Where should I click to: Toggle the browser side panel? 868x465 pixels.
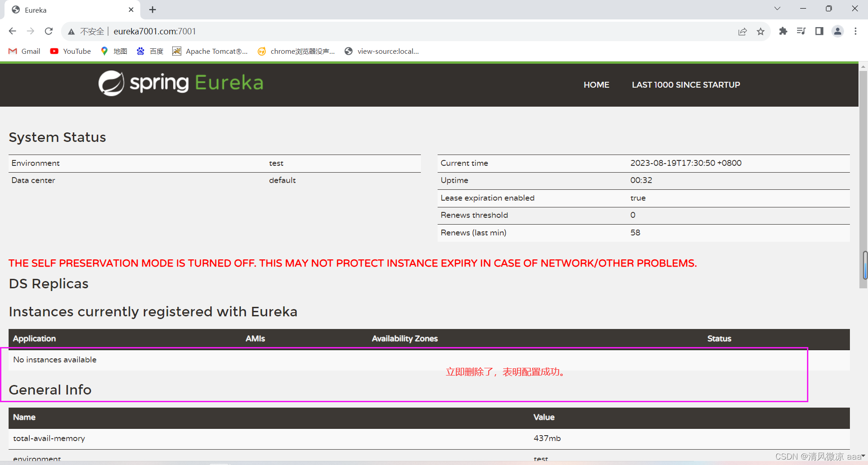819,31
